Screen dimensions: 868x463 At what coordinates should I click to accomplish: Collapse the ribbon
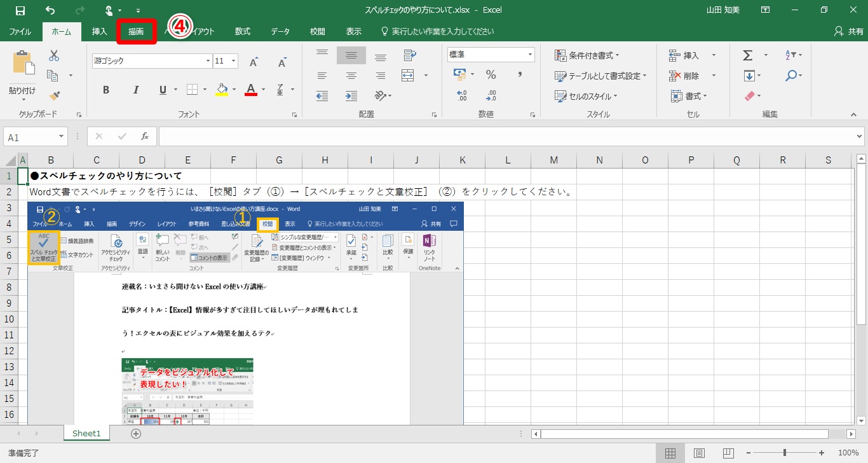(853, 114)
